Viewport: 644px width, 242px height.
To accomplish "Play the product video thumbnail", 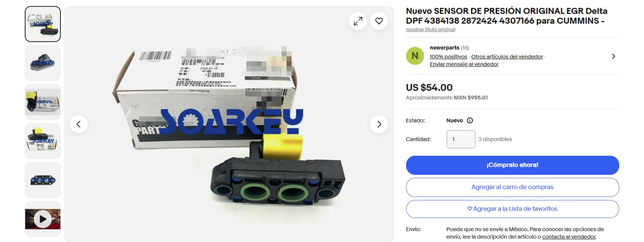I will pos(43,219).
